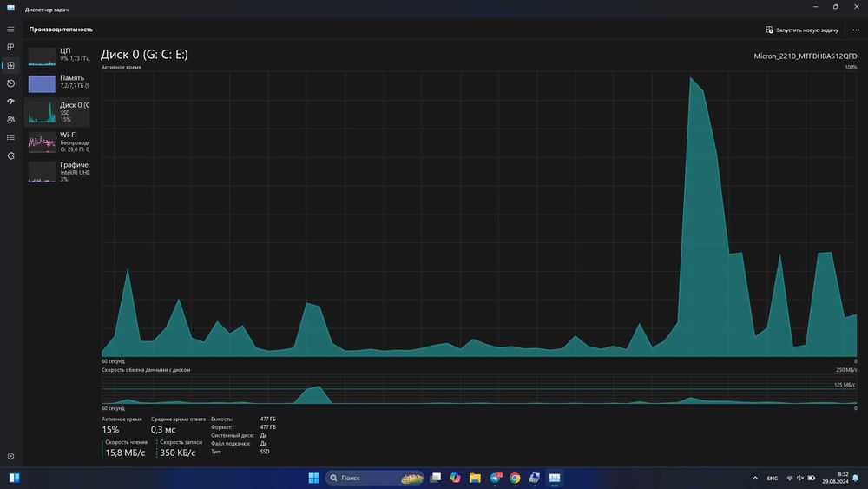Viewport: 868px width, 489px height.
Task: Click Run new task button
Action: [801, 30]
